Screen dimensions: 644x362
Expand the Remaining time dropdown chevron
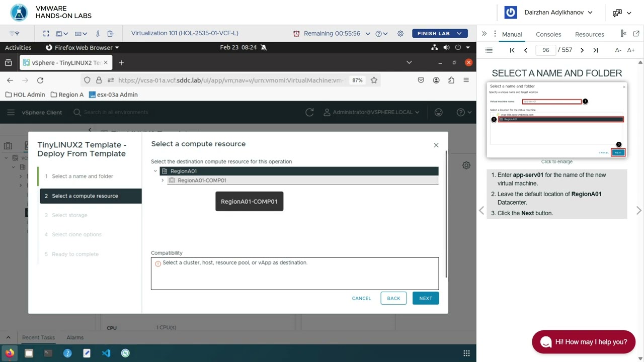click(x=368, y=34)
